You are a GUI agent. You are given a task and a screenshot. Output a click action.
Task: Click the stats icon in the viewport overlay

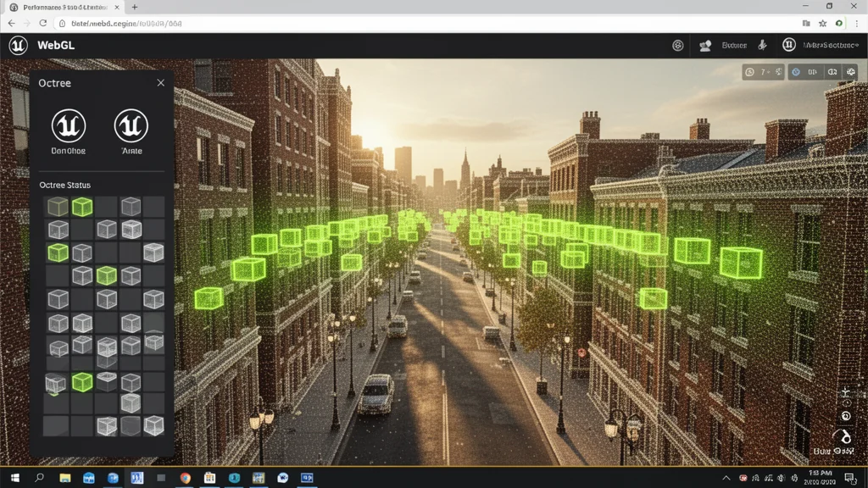(x=749, y=72)
